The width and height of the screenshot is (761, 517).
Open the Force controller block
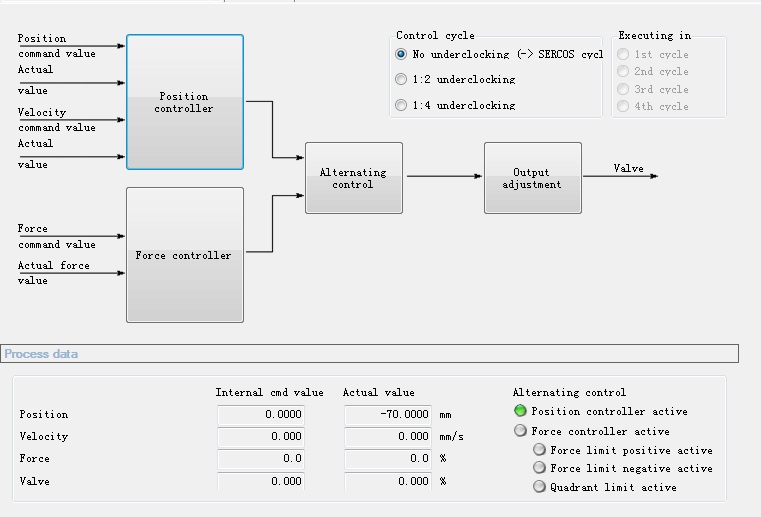(x=185, y=255)
